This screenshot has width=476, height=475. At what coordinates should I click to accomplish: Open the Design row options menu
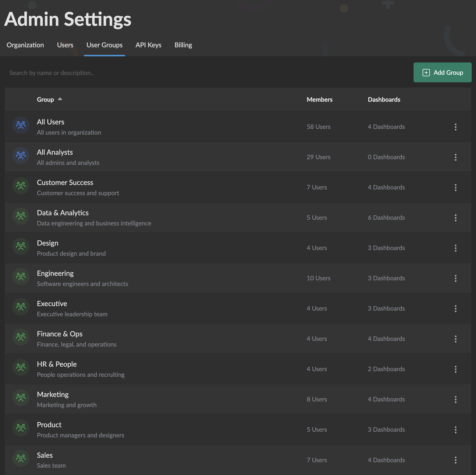click(455, 248)
